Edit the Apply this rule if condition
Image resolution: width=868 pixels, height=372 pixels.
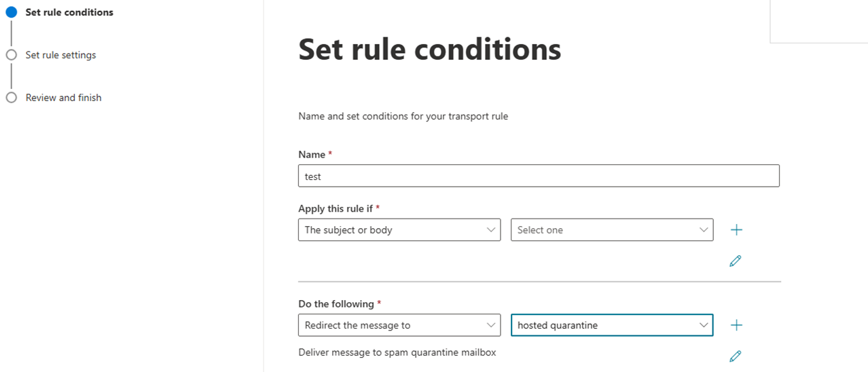point(735,261)
